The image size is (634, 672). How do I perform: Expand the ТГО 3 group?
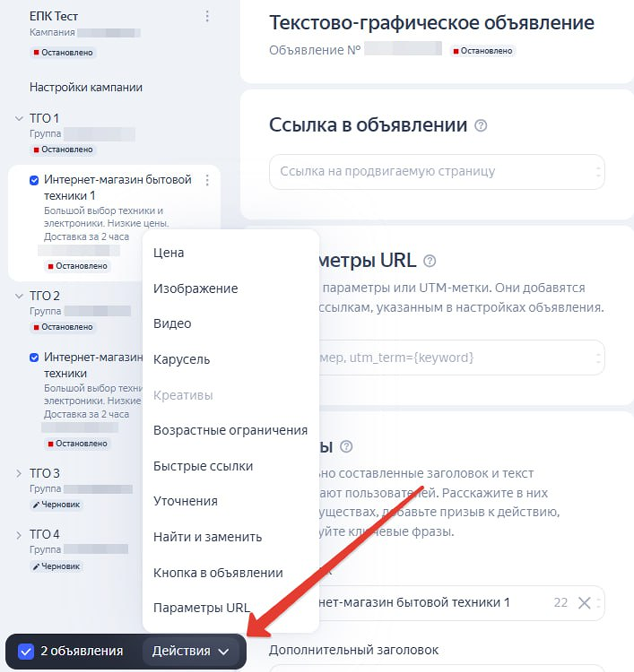click(x=19, y=474)
